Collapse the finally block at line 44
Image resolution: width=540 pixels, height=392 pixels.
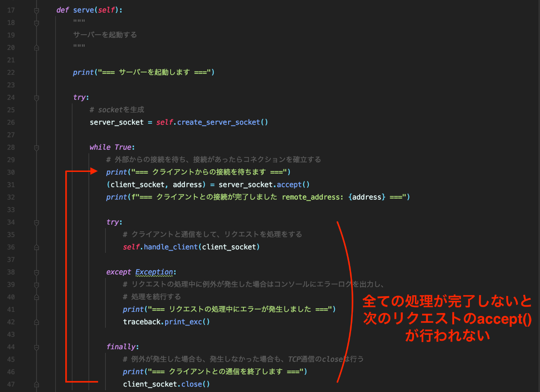coord(37,347)
